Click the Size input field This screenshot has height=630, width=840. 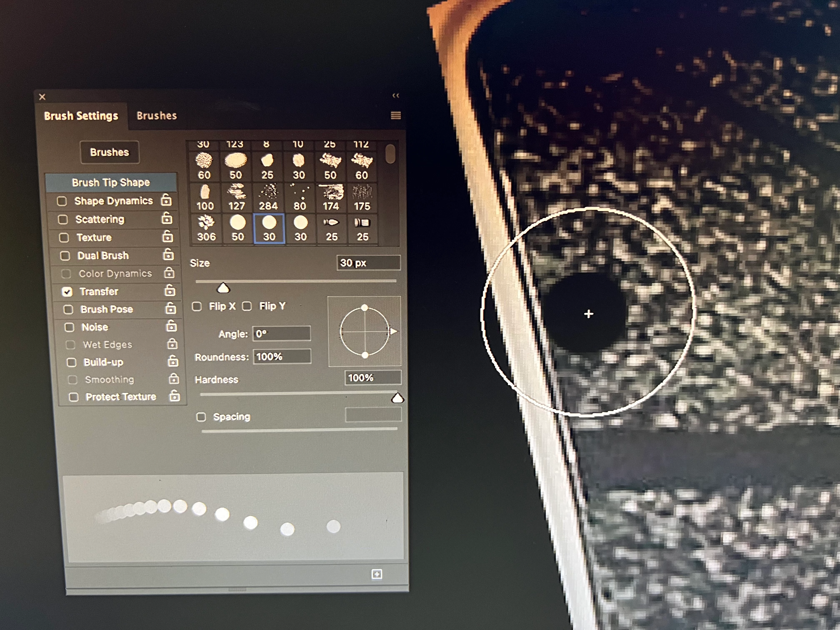coord(368,263)
